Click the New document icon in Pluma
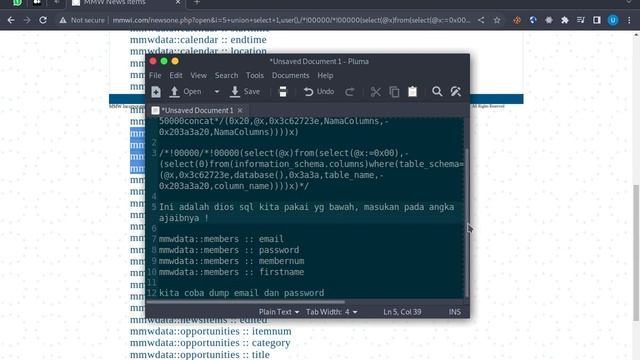 tap(156, 92)
